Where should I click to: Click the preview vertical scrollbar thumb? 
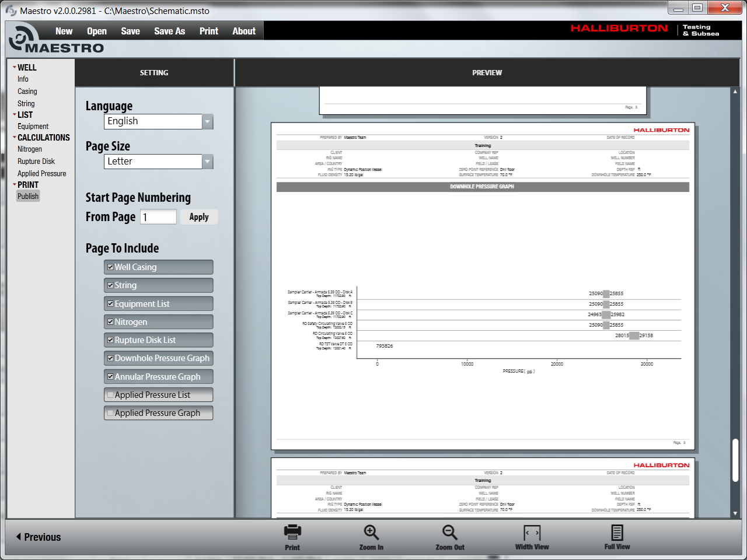(x=735, y=460)
